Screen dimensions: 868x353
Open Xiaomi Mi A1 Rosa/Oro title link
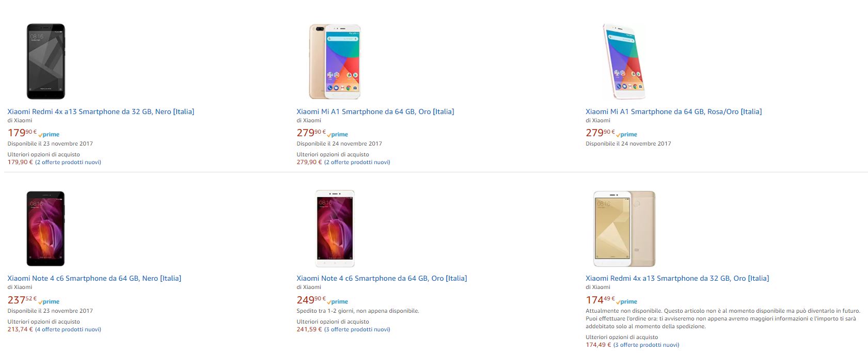[x=673, y=111]
